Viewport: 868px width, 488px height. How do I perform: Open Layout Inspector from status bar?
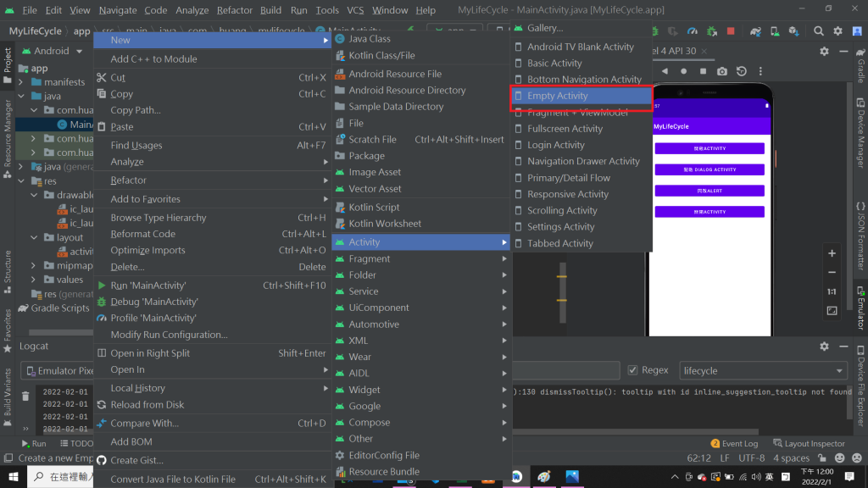click(810, 443)
